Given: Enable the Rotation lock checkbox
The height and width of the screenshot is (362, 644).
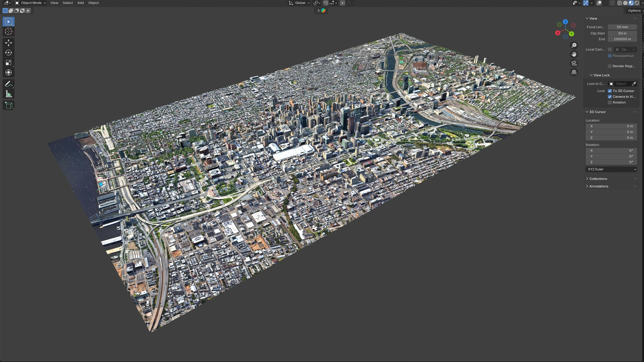Looking at the screenshot, I should 610,103.
